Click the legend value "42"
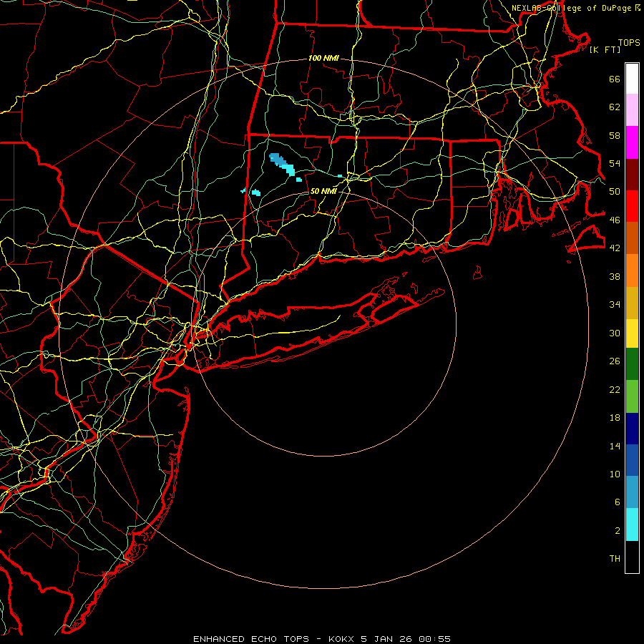The image size is (644, 644). (615, 248)
